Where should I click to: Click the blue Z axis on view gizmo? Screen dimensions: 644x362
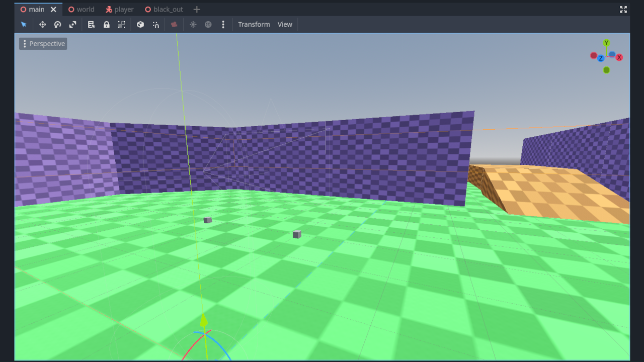click(x=601, y=58)
